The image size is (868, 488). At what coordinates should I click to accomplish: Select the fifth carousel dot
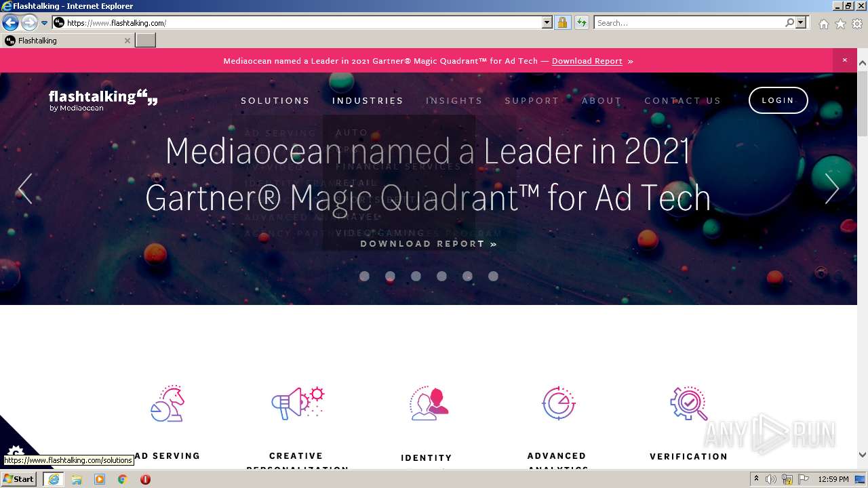467,276
